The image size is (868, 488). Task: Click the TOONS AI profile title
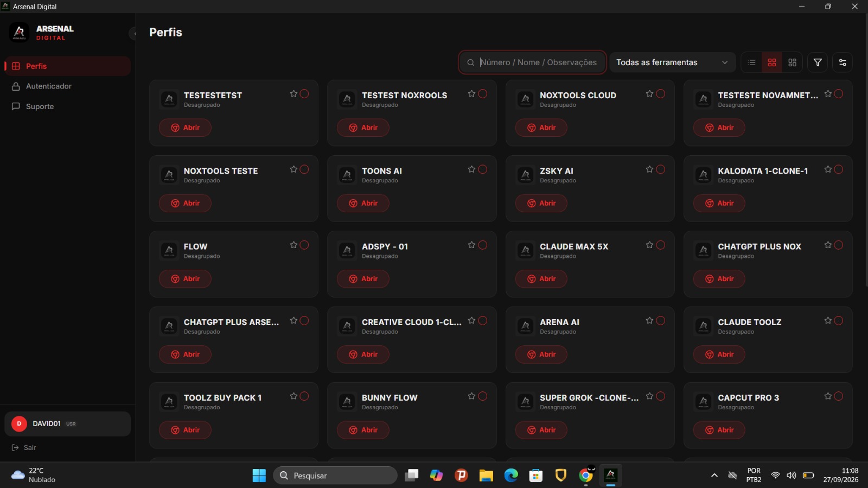click(x=382, y=171)
